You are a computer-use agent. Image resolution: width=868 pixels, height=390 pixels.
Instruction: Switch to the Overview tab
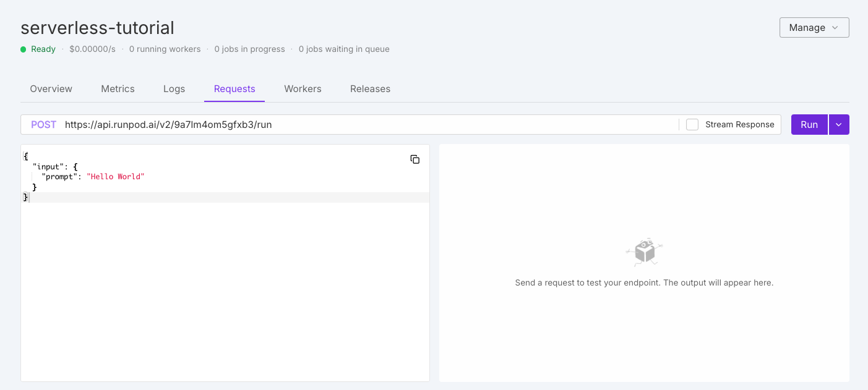pyautogui.click(x=51, y=89)
